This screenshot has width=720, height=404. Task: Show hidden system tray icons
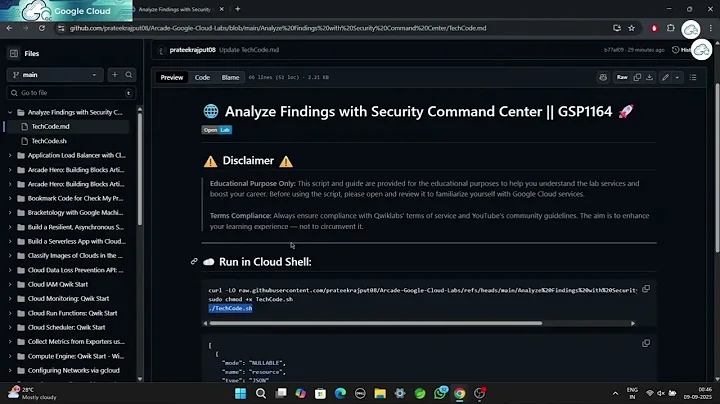pos(615,393)
